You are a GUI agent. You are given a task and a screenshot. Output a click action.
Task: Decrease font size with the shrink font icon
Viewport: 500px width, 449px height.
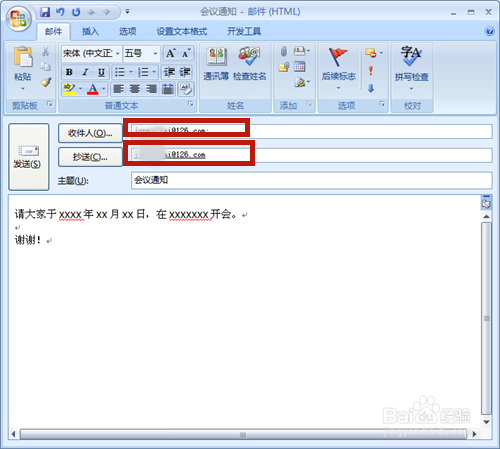tap(186, 53)
